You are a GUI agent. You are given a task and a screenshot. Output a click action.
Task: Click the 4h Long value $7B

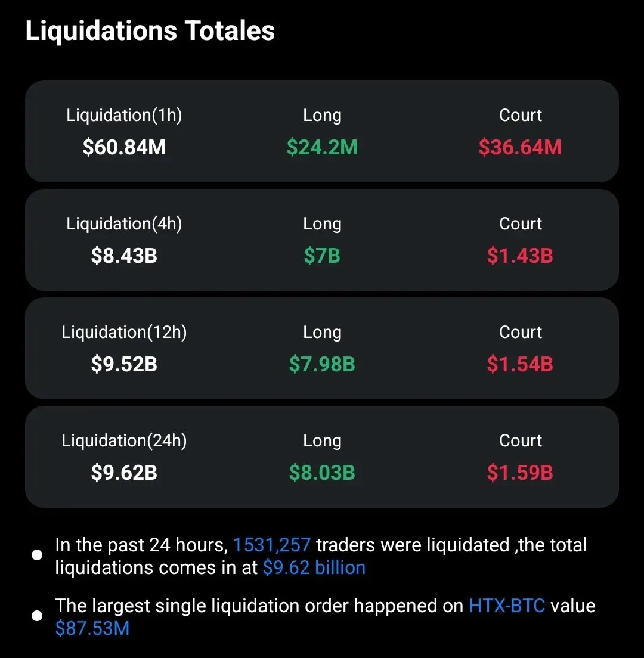[x=322, y=256]
